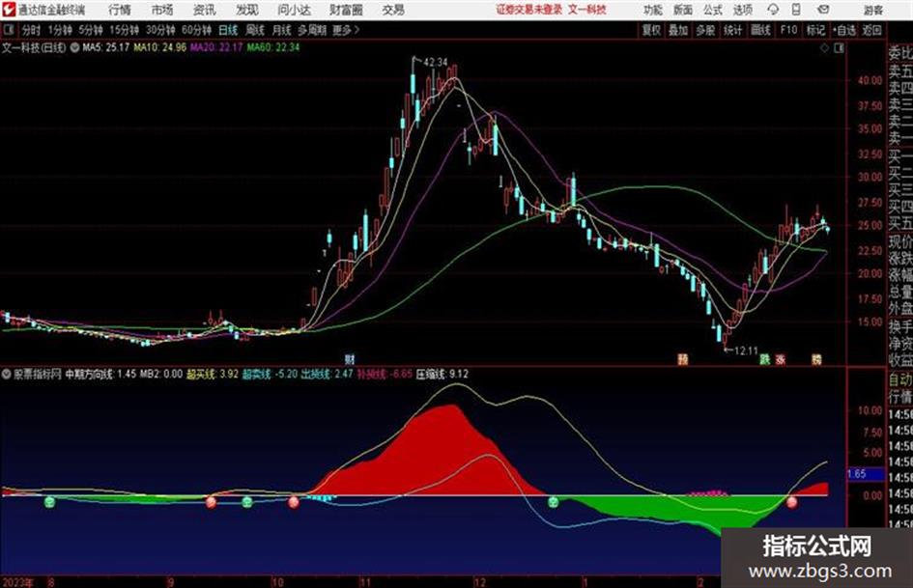Click the green 空 signal near December

point(554,501)
